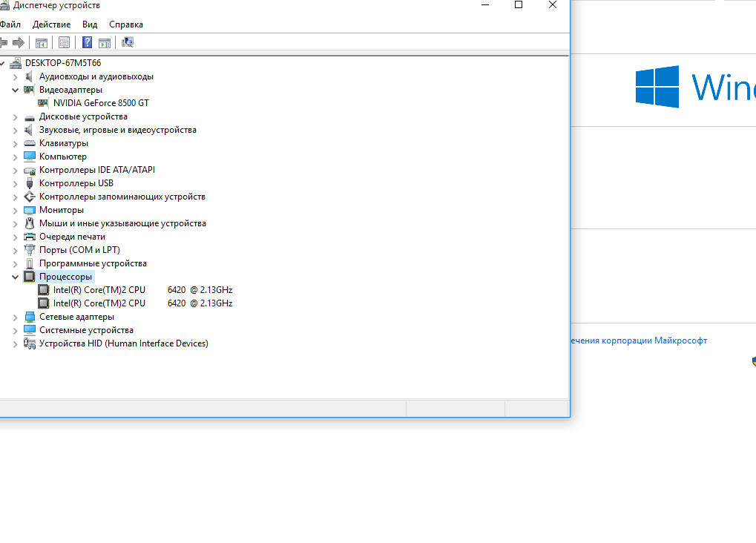
Task: Click the icon of Контроллеры IDE ATA/ATAPI
Action: click(x=30, y=170)
